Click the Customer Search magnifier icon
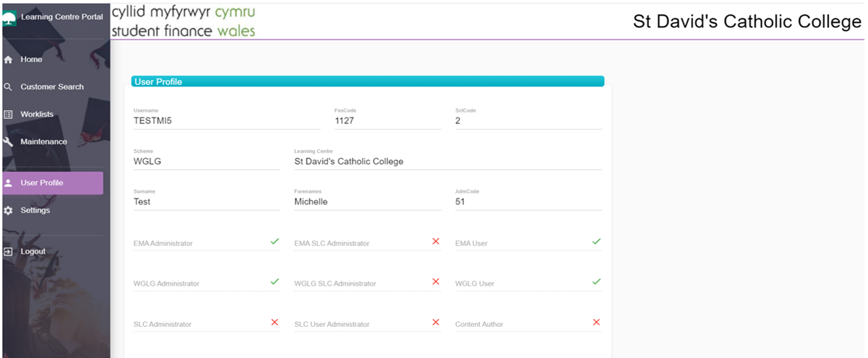868x358 pixels. point(8,87)
